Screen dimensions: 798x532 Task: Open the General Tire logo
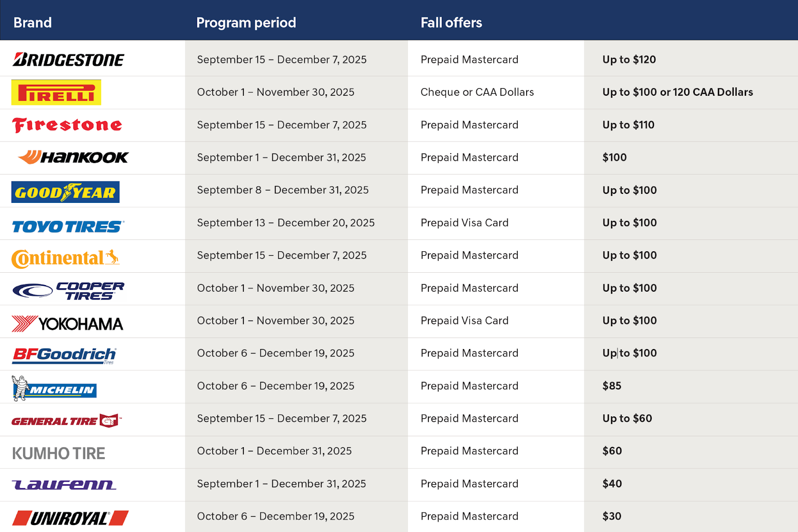click(x=67, y=421)
